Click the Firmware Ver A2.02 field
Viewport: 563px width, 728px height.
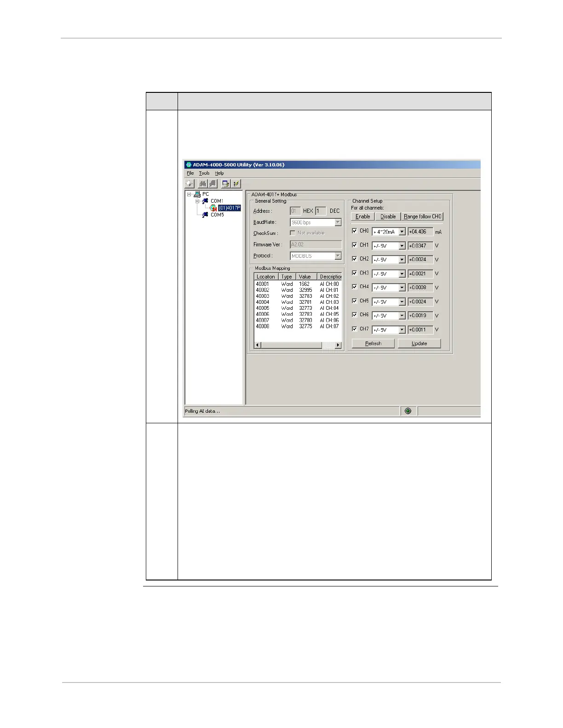pos(316,245)
